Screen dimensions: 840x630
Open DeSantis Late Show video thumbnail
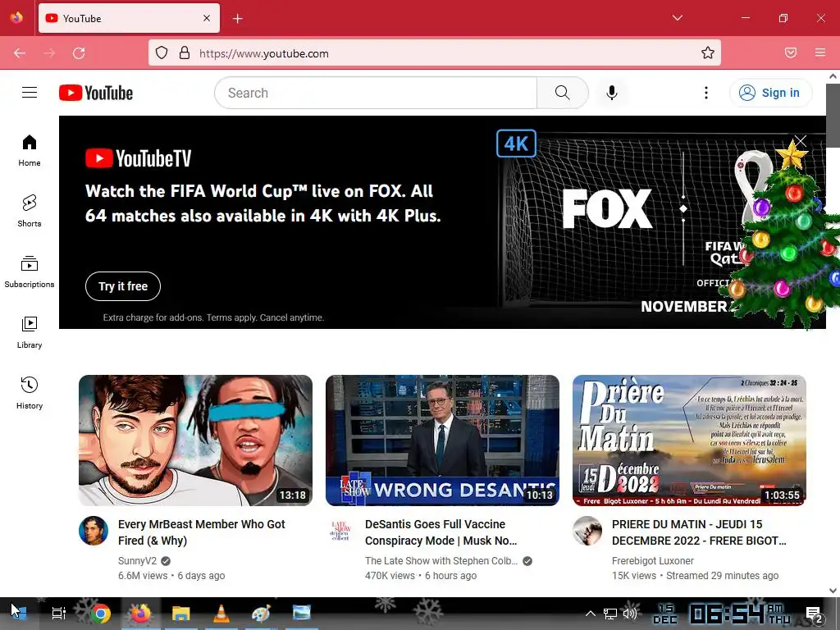(x=442, y=441)
